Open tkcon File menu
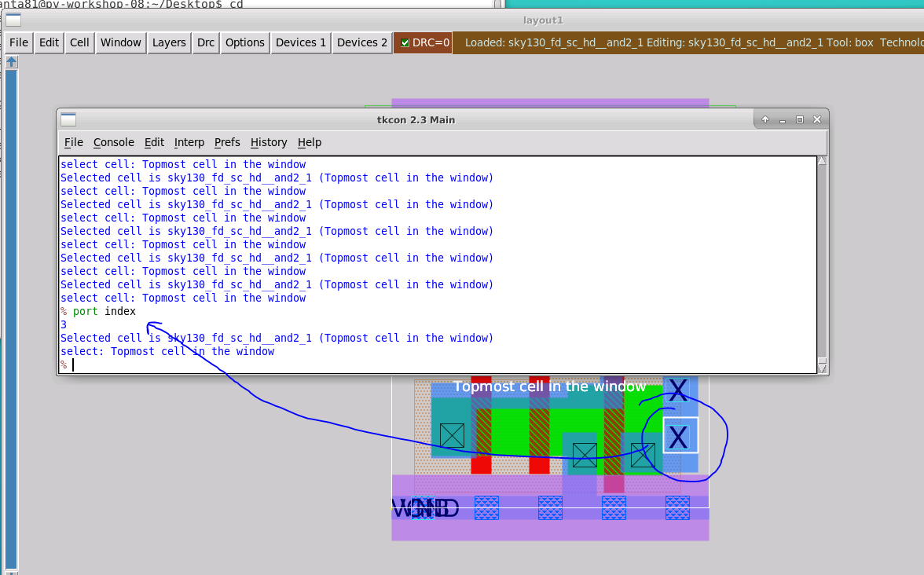This screenshot has width=924, height=575. click(74, 143)
